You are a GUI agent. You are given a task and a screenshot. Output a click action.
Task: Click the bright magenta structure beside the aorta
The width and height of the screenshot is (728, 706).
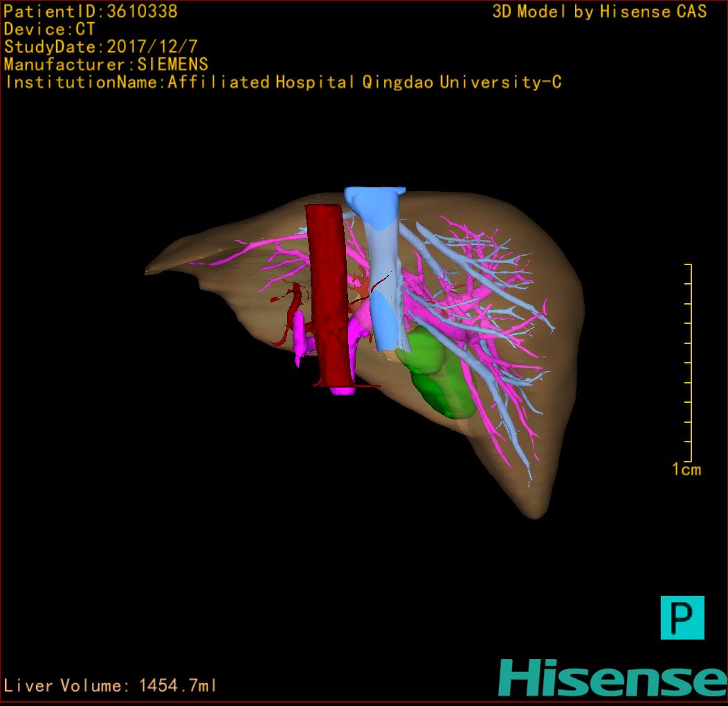301,336
